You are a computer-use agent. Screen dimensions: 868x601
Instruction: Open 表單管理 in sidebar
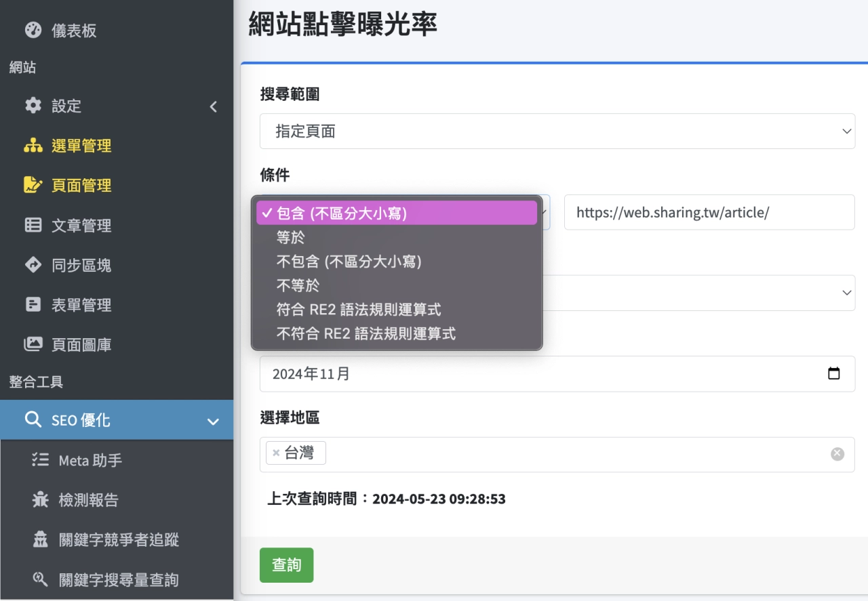pyautogui.click(x=81, y=305)
